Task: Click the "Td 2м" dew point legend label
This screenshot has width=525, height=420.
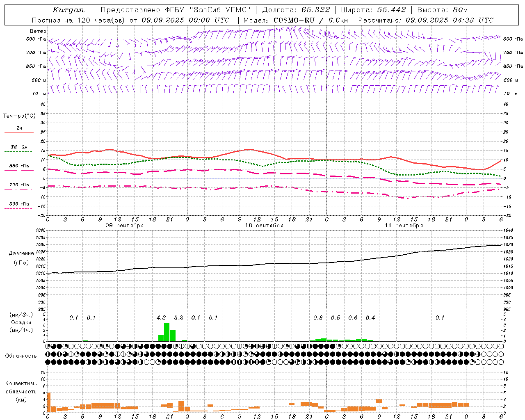Action: coord(19,147)
